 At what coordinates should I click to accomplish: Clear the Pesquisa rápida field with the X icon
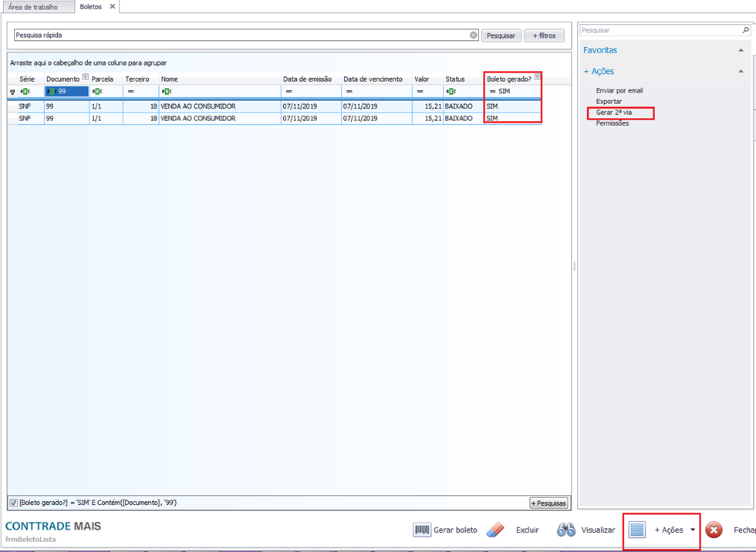474,35
